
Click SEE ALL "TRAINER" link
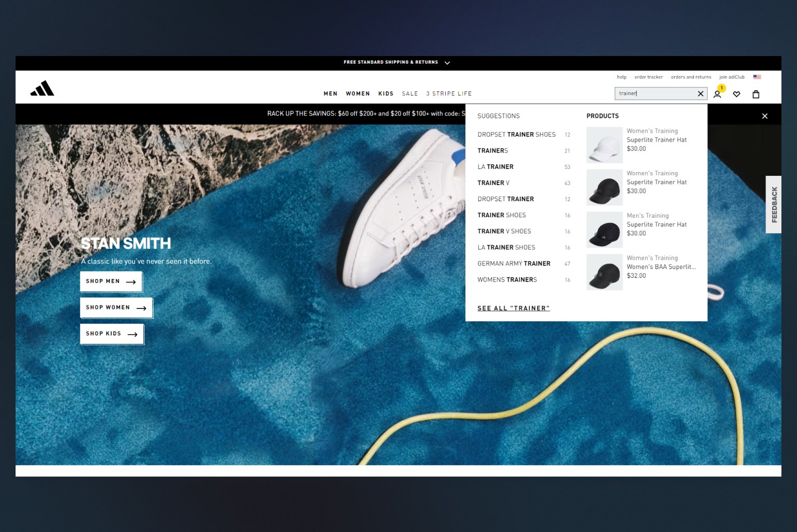coord(514,308)
